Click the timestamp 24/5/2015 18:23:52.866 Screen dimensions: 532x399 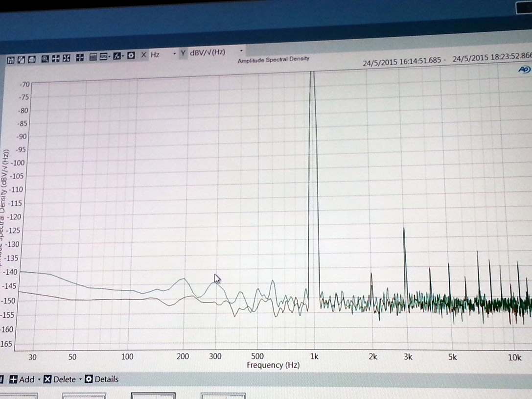click(492, 57)
